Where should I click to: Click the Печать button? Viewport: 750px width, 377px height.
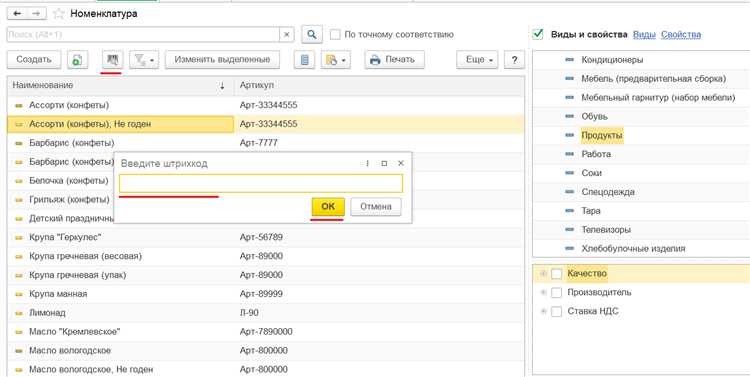click(x=395, y=60)
